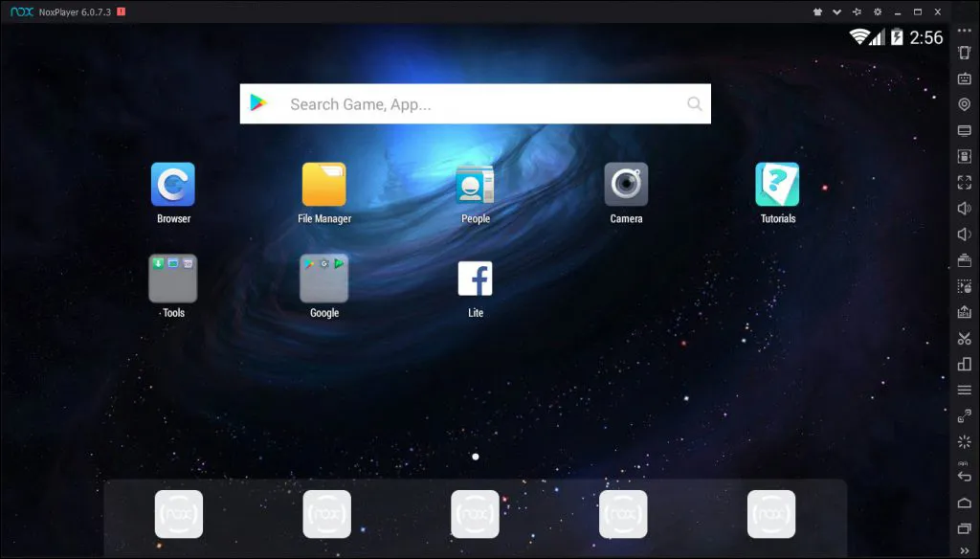Open the Google apps folder
980x559 pixels.
tap(323, 278)
